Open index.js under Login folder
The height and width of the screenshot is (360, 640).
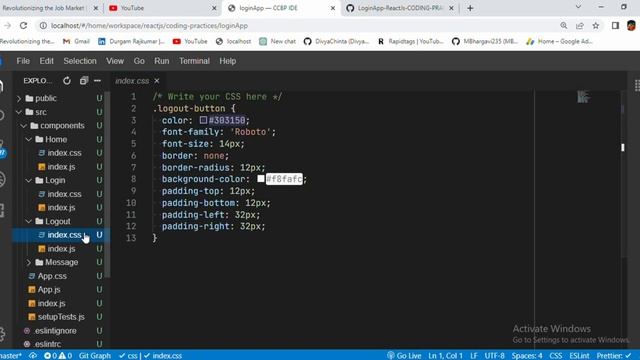click(x=61, y=207)
